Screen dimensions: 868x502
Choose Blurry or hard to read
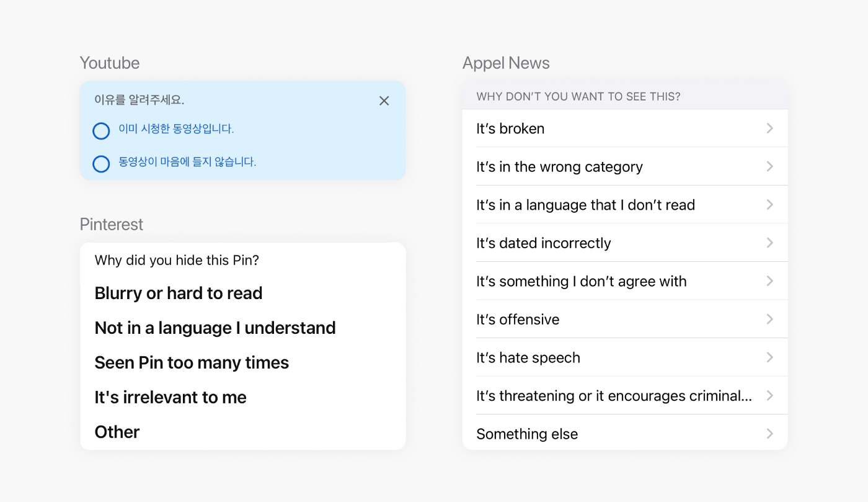[179, 293]
